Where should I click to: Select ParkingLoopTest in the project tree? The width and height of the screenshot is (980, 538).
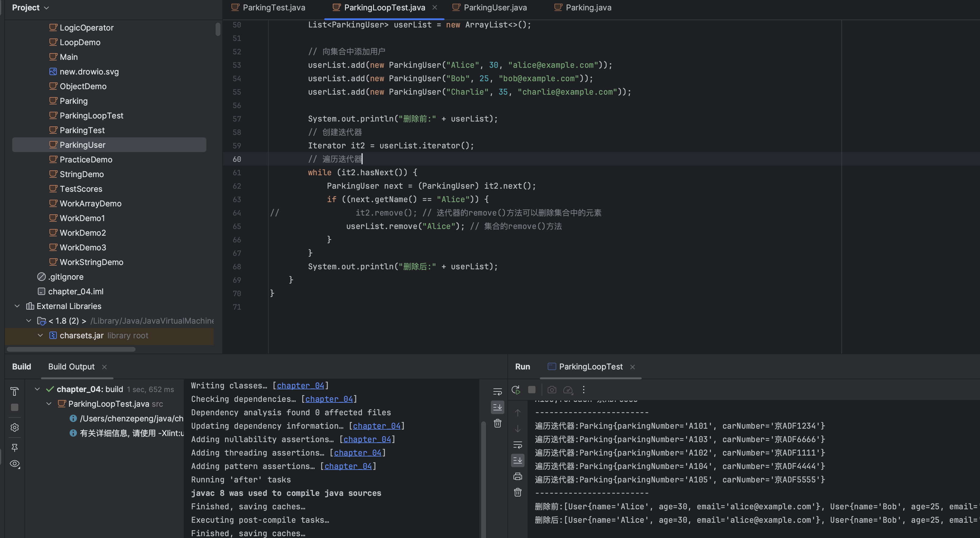pos(91,115)
